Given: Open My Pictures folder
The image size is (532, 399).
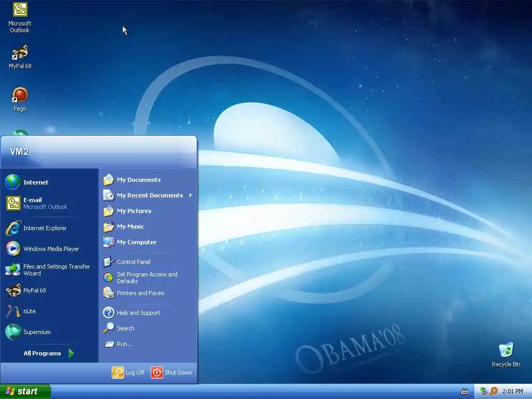Looking at the screenshot, I should coord(148,211).
